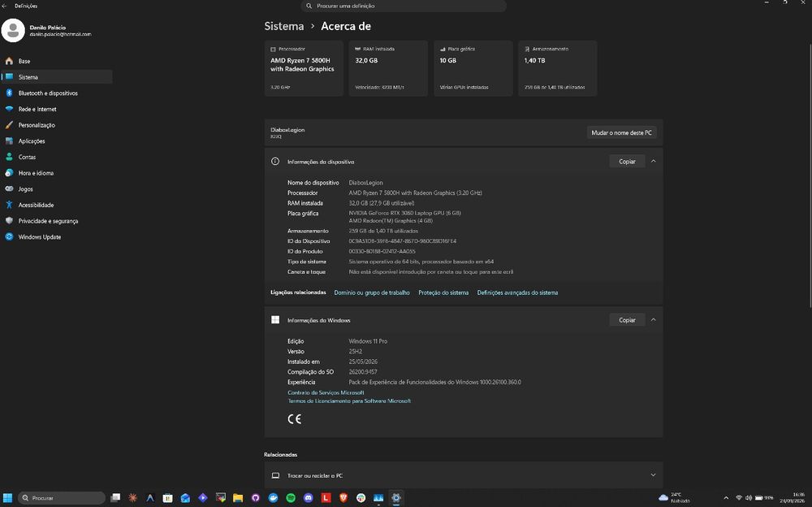Viewport: 812px width, 507px height.
Task: Open Definições avançadas do sistema link
Action: point(517,292)
